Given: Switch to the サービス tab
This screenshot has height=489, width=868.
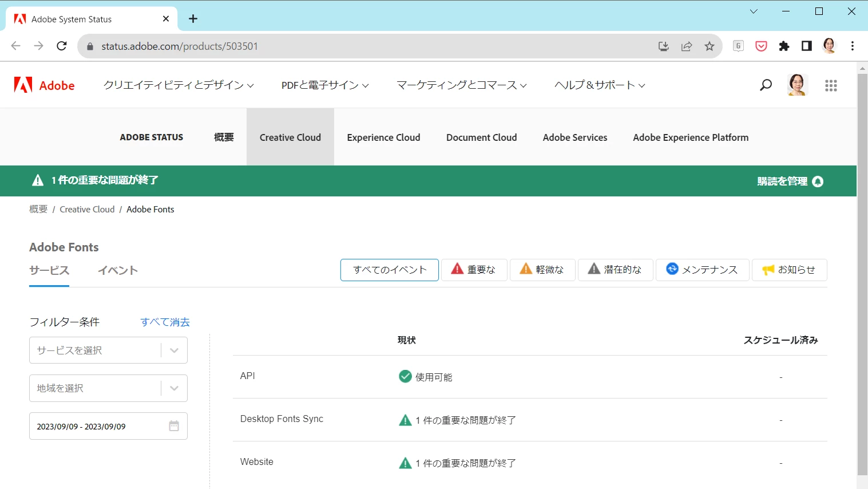Looking at the screenshot, I should pyautogui.click(x=49, y=270).
